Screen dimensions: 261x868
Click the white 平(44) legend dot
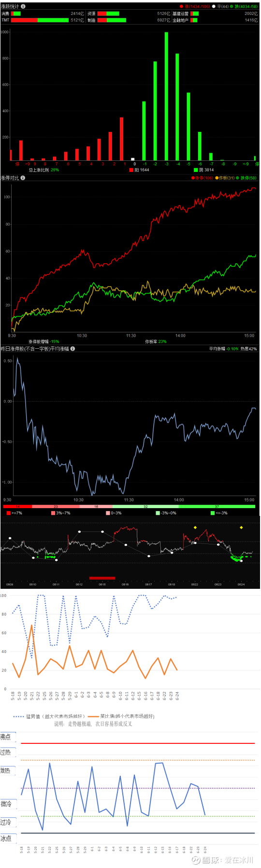tap(214, 7)
